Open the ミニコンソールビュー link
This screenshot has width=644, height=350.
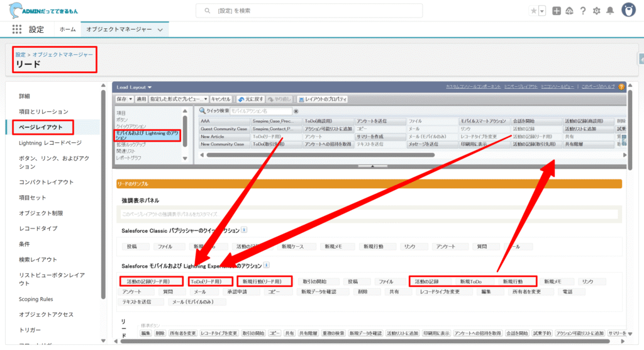[x=557, y=87]
